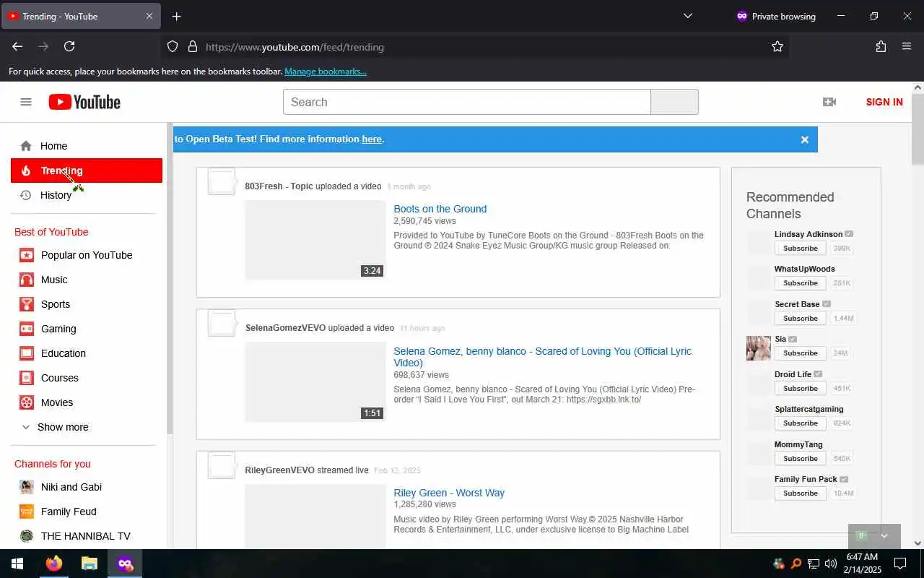Viewport: 924px width, 578px height.
Task: Click the Selena Gomez video thumbnail
Action: (315, 381)
